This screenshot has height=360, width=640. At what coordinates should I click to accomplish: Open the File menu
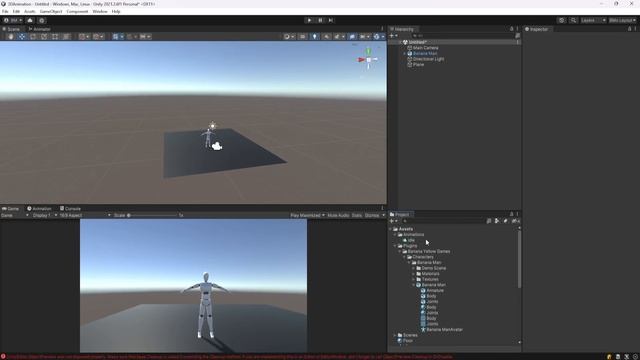tap(5, 11)
